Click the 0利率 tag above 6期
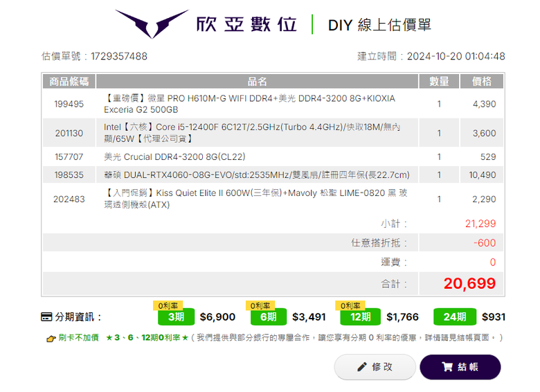Image resolution: width=540 pixels, height=392 pixels. tap(260, 305)
